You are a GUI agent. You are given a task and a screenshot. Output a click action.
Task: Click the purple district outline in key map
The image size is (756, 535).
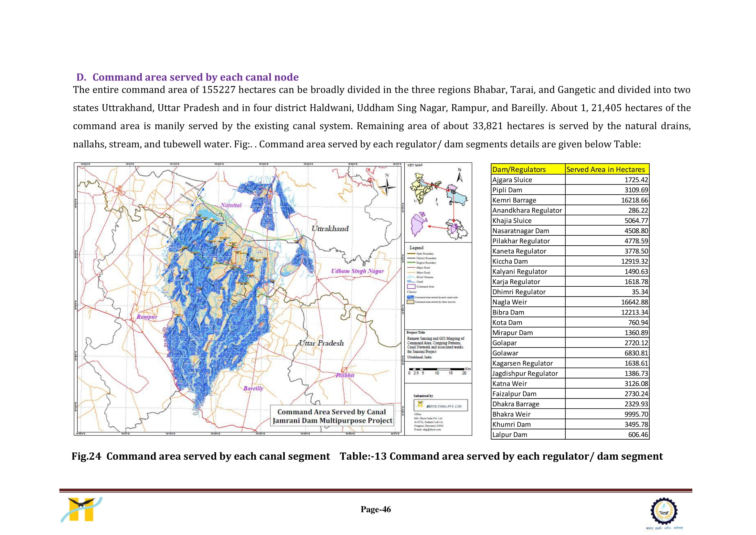click(x=419, y=225)
